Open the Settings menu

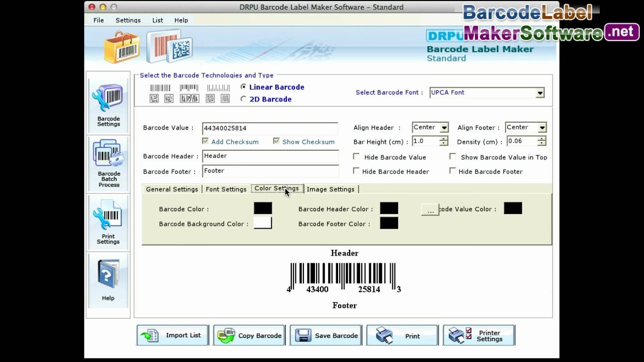pyautogui.click(x=128, y=20)
